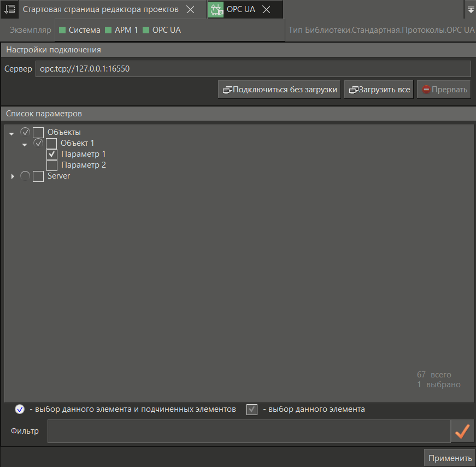Click the OPC UA tab icon

click(216, 10)
